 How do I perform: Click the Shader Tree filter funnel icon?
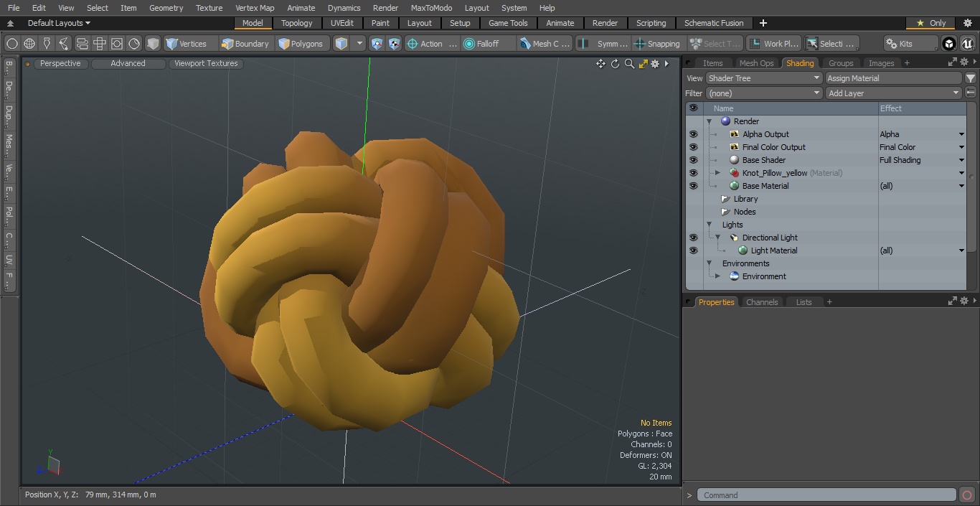[970, 78]
